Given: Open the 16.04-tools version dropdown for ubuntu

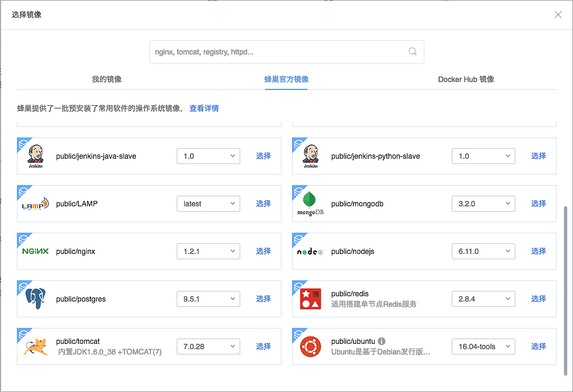Looking at the screenshot, I should (483, 347).
